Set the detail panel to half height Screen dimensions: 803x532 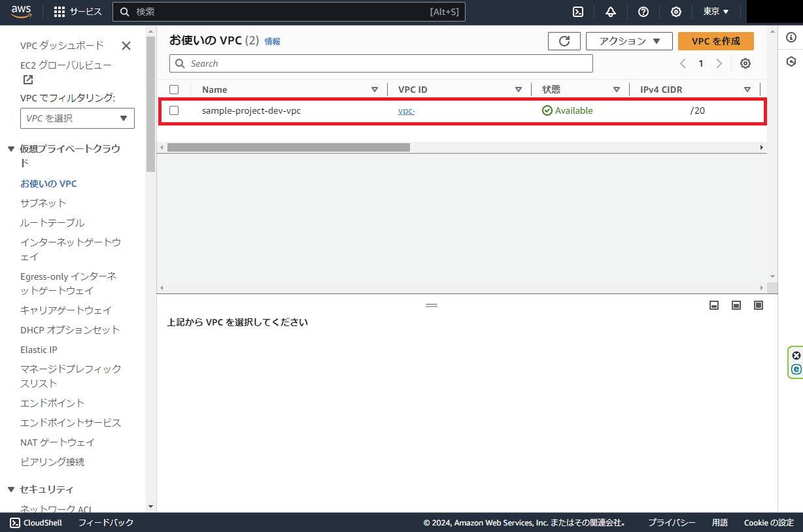tap(736, 305)
